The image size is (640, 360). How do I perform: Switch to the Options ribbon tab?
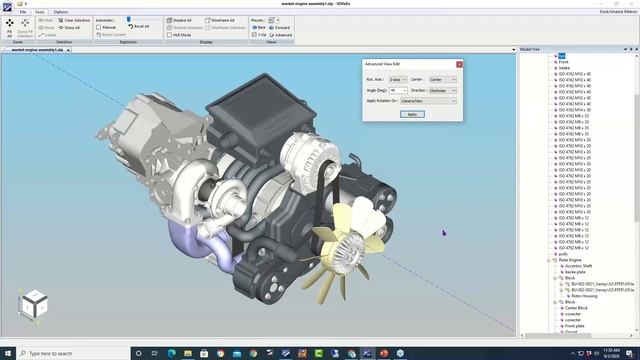point(61,12)
